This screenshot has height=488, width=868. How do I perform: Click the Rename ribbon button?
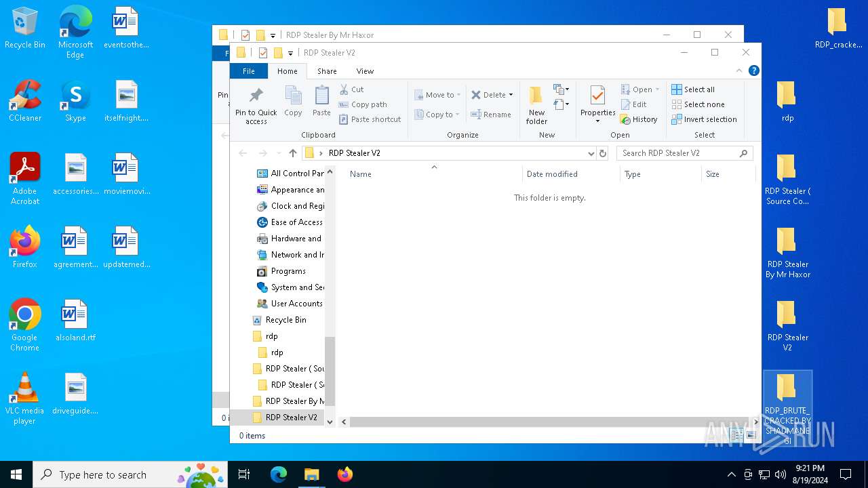(x=492, y=115)
